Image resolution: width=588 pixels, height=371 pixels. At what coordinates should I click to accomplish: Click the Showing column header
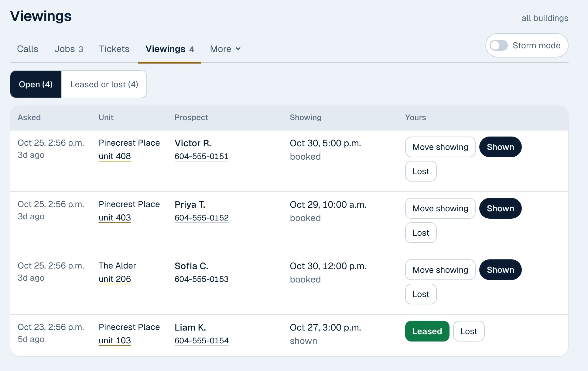(x=306, y=117)
